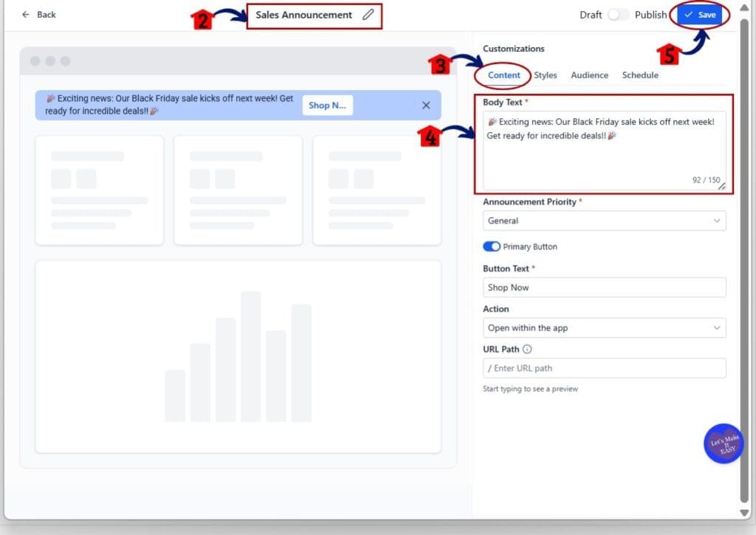Click the resize handle of Body Text
Image resolution: width=756 pixels, height=535 pixels.
tap(721, 187)
